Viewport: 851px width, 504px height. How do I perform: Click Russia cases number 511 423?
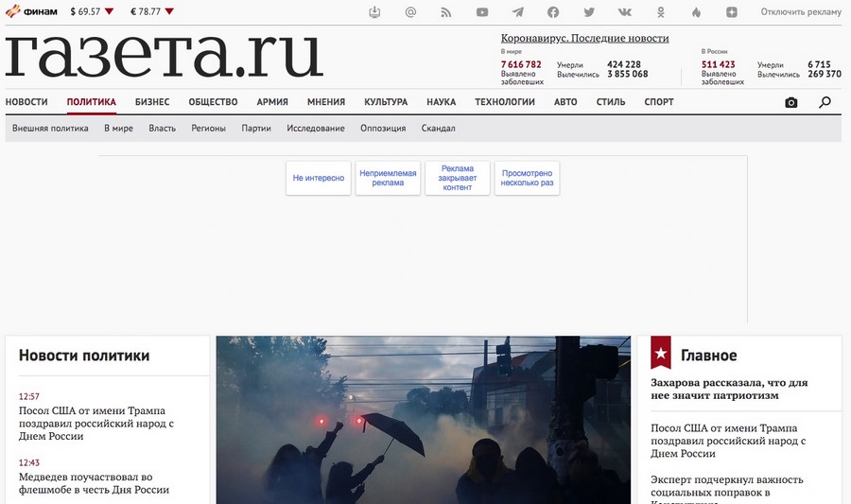coord(718,64)
